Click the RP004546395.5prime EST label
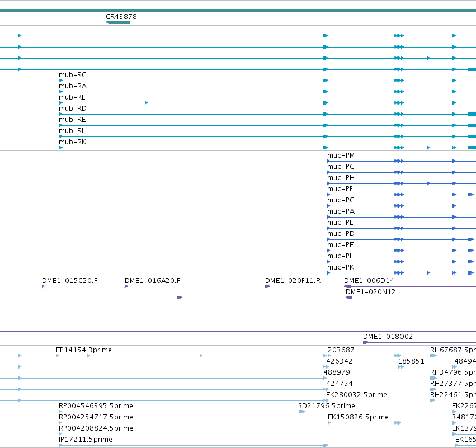The image size is (476, 448). coord(96,407)
